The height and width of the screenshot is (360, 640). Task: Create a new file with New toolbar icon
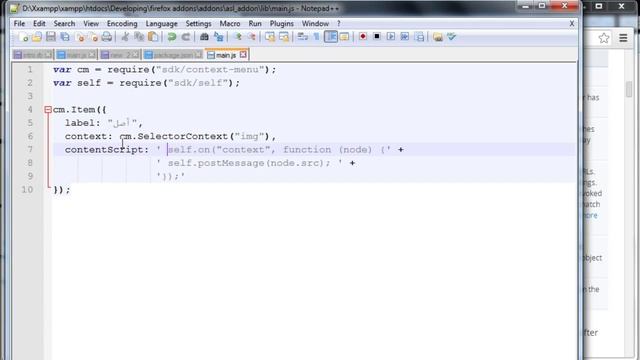pos(24,37)
